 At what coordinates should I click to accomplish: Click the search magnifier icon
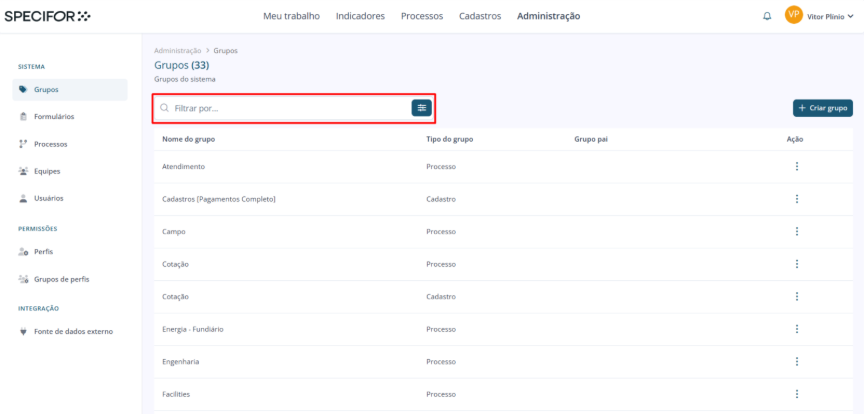click(x=164, y=108)
